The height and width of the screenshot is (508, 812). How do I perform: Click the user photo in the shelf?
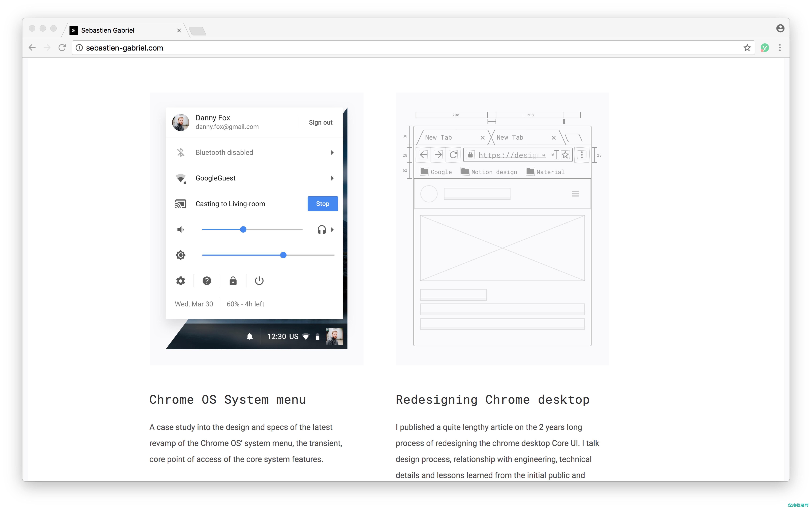[x=335, y=337]
